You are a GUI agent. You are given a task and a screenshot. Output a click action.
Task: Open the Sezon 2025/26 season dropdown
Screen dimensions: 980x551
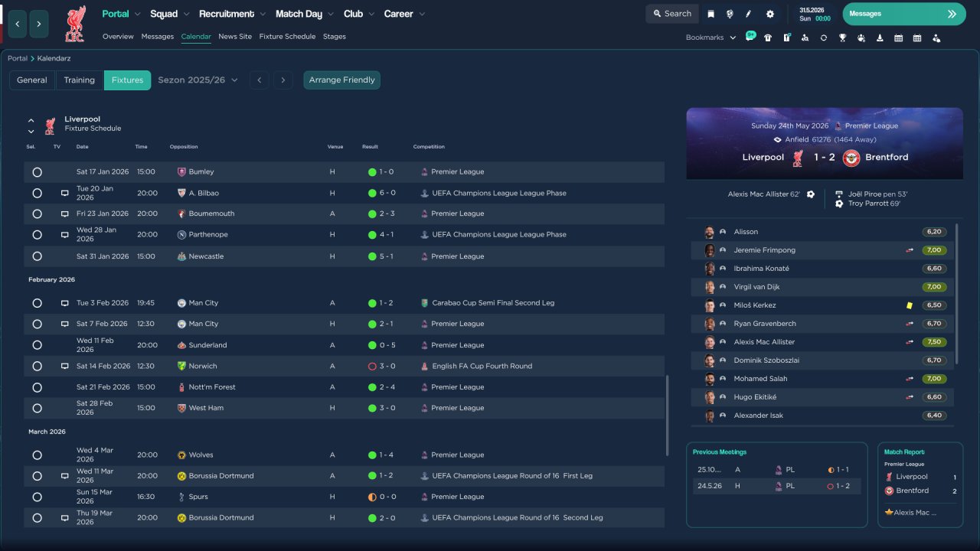pos(198,80)
